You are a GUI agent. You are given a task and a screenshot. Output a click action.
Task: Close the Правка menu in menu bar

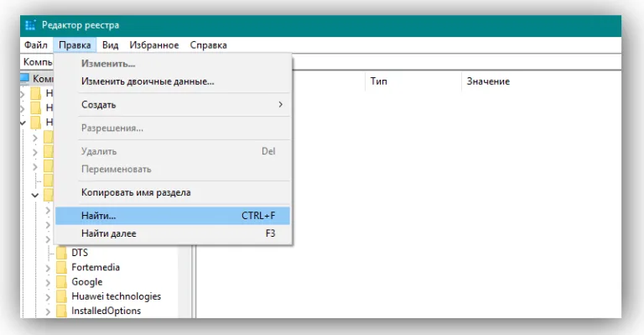(x=75, y=45)
